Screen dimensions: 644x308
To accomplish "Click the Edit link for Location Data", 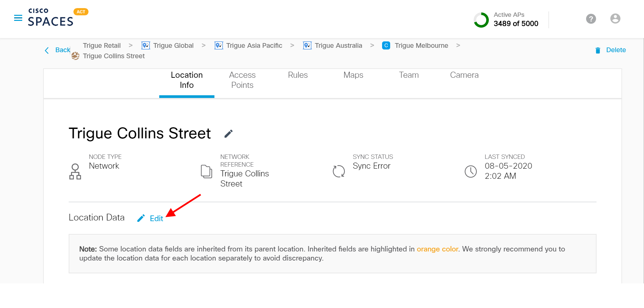I will point(156,218).
